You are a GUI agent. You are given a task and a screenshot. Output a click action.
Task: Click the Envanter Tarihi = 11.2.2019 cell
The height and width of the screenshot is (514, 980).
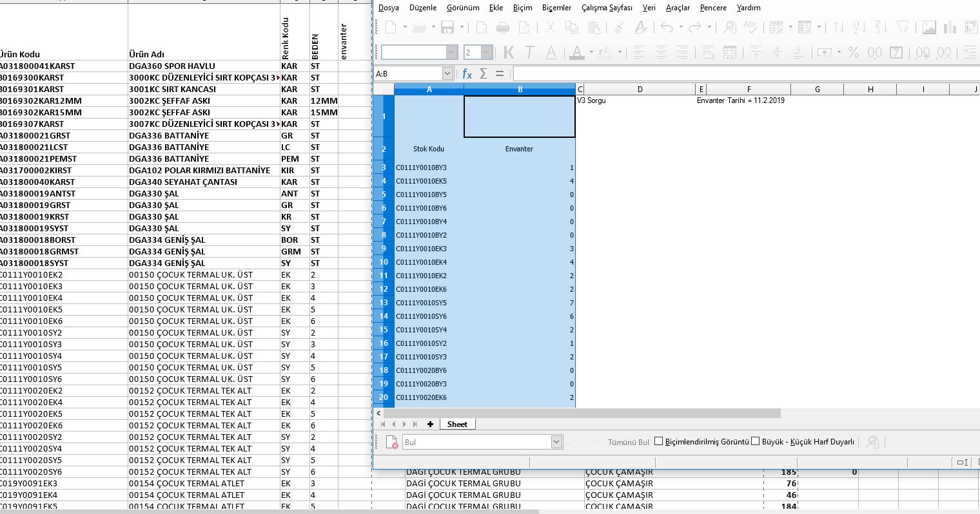(741, 100)
